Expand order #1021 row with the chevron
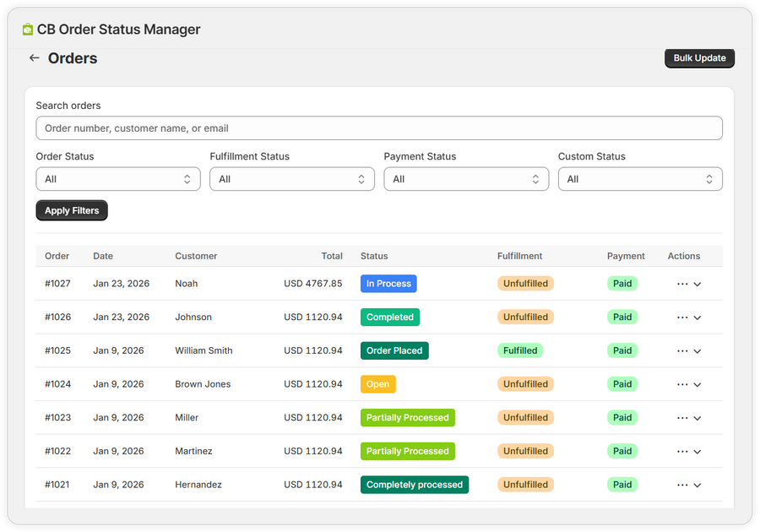The height and width of the screenshot is (532, 760). click(698, 485)
